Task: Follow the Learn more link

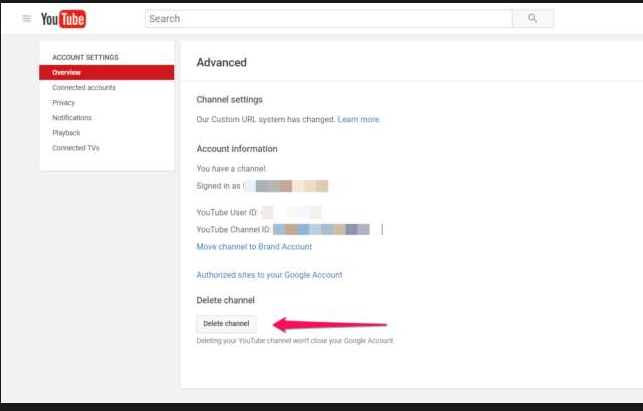Action: (x=359, y=119)
